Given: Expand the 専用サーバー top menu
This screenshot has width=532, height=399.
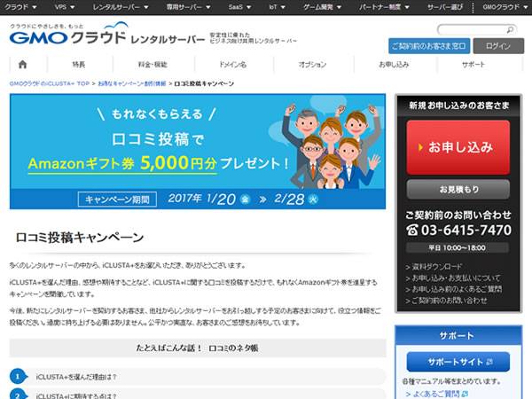Looking at the screenshot, I should coord(188,7).
